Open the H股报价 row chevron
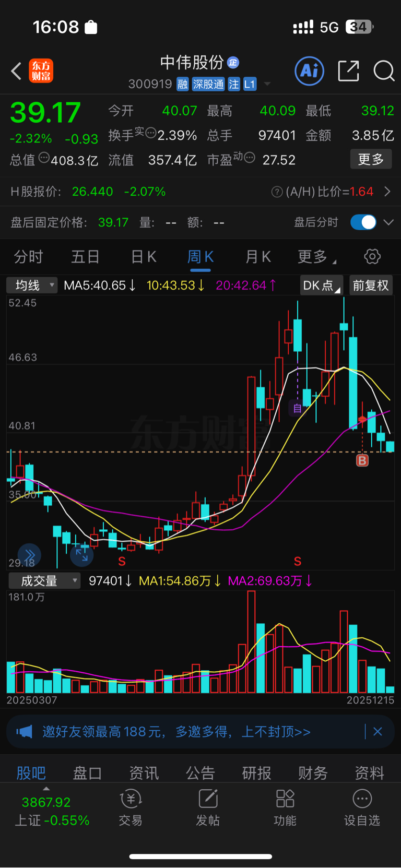 point(387,192)
